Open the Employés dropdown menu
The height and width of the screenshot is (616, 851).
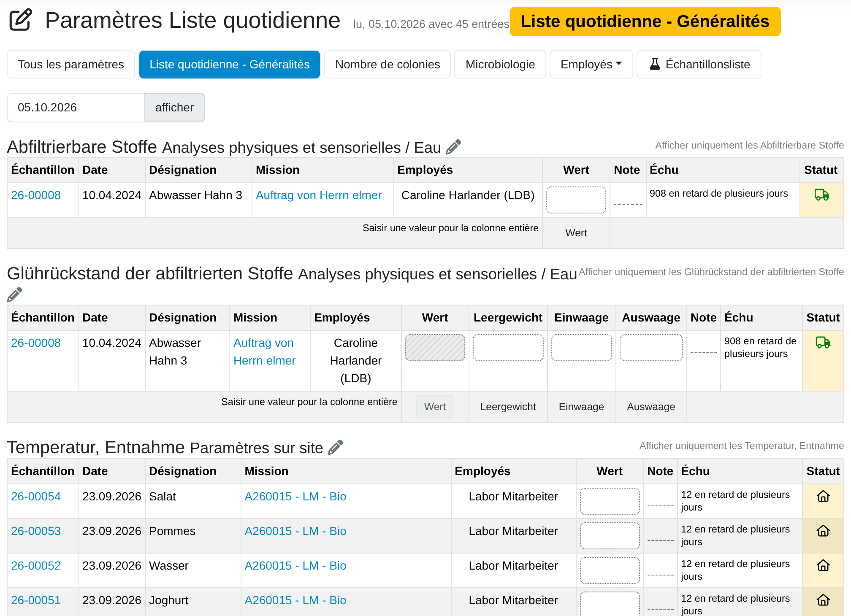tap(591, 65)
